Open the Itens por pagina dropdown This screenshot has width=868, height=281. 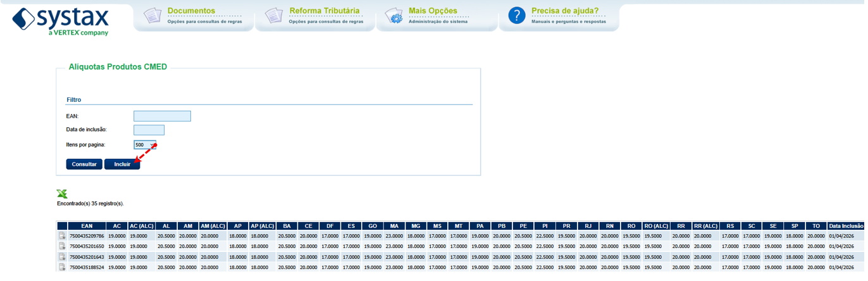145,145
